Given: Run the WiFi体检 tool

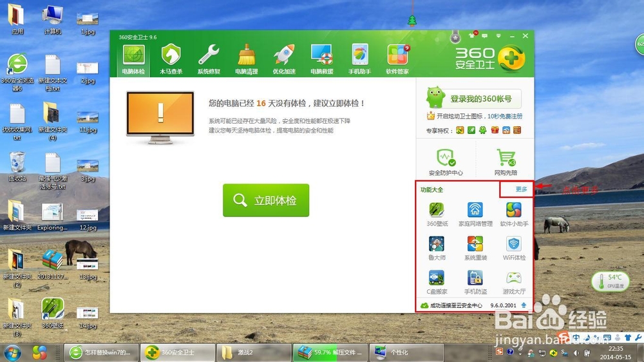Looking at the screenshot, I should (x=514, y=248).
